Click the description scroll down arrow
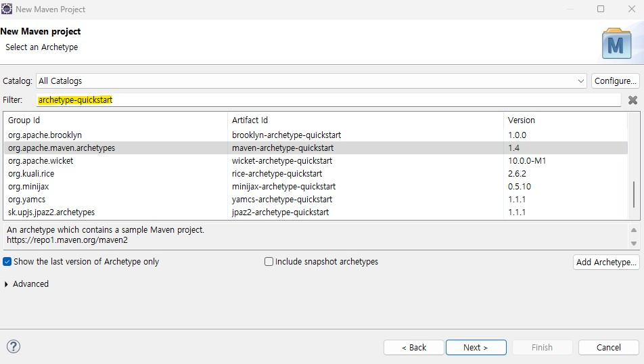644x364 pixels. click(x=634, y=244)
